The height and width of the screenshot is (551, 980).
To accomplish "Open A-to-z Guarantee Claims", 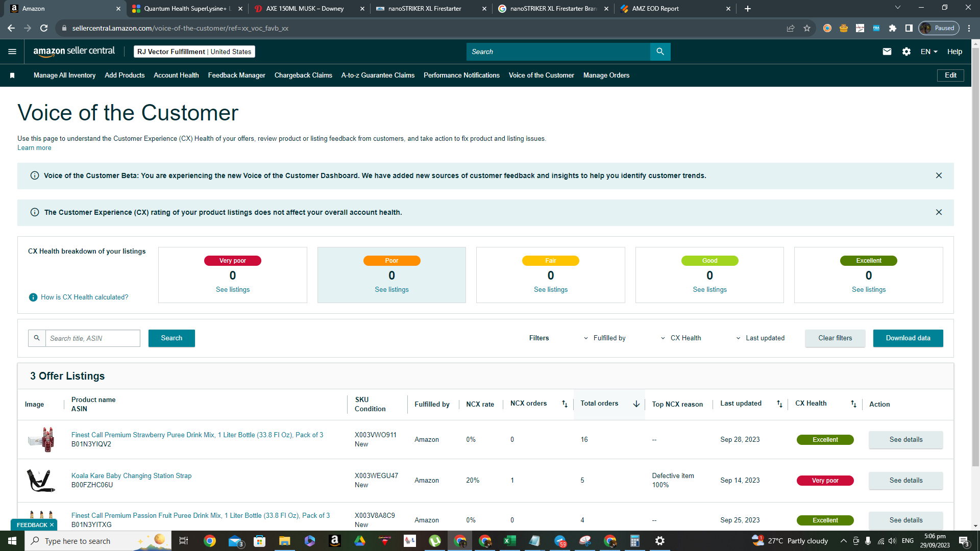I will click(378, 76).
